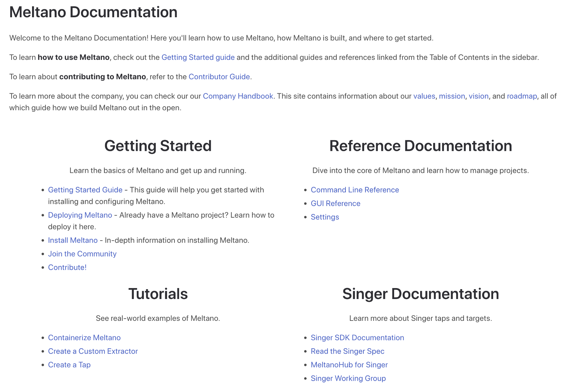This screenshot has width=564, height=392.
Task: Open the Containerize Meltano tutorial
Action: (84, 338)
